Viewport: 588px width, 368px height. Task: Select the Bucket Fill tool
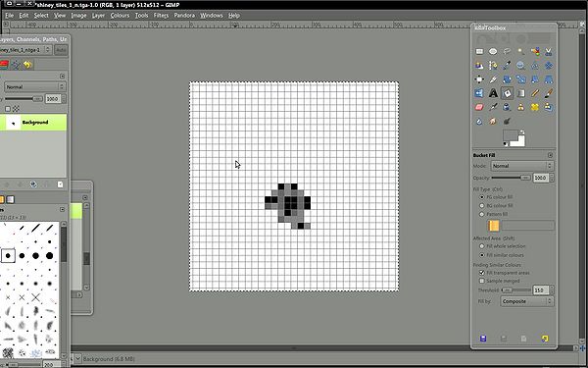click(x=507, y=93)
